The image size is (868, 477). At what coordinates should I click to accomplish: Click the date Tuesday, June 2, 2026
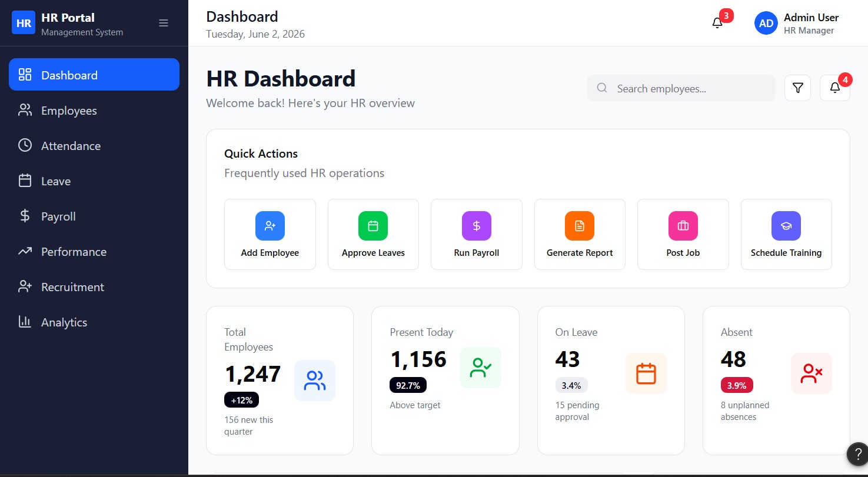coord(255,34)
